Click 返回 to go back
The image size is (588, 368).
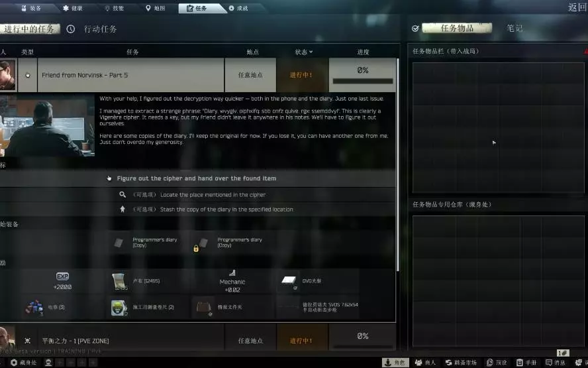(x=577, y=7)
